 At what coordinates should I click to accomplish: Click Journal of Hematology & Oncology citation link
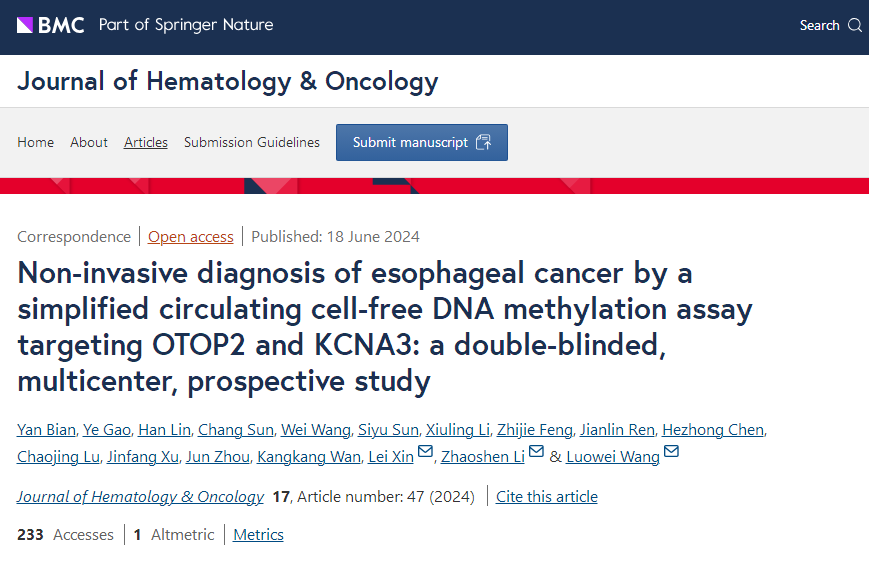(x=140, y=496)
